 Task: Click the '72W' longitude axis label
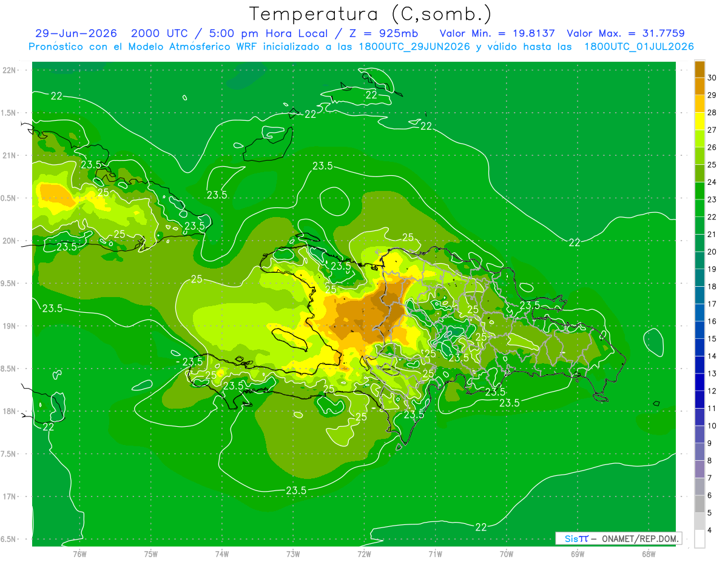364,554
